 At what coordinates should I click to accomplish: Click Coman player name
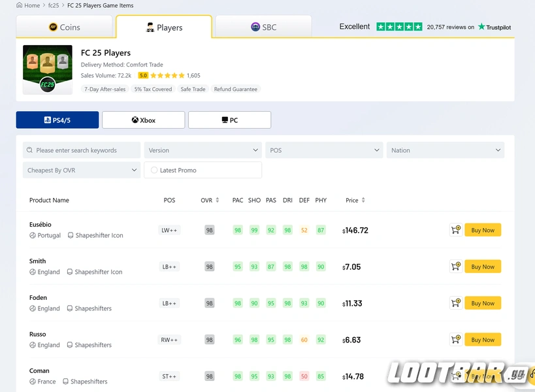(39, 370)
